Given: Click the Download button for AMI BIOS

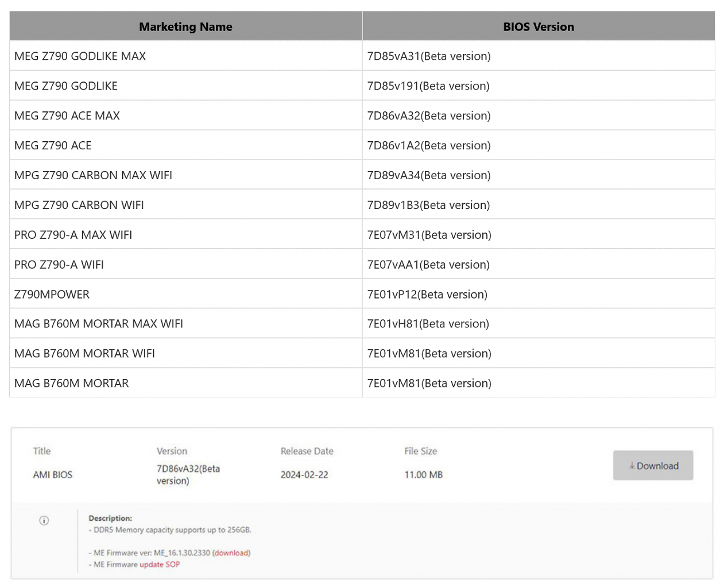Looking at the screenshot, I should tap(653, 466).
